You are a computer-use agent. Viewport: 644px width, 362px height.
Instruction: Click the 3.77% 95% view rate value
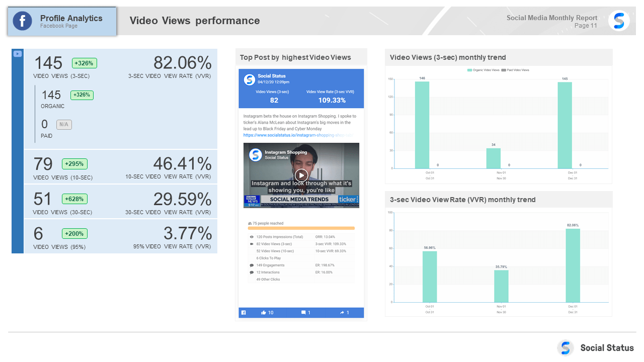coord(188,234)
